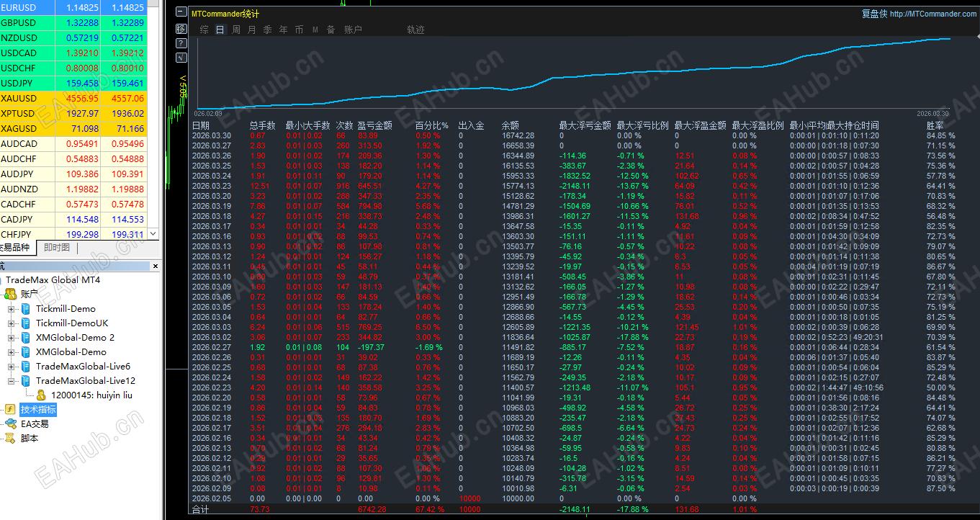Switch to the 周 weekly tab
This screenshot has width=980, height=520.
[236, 30]
